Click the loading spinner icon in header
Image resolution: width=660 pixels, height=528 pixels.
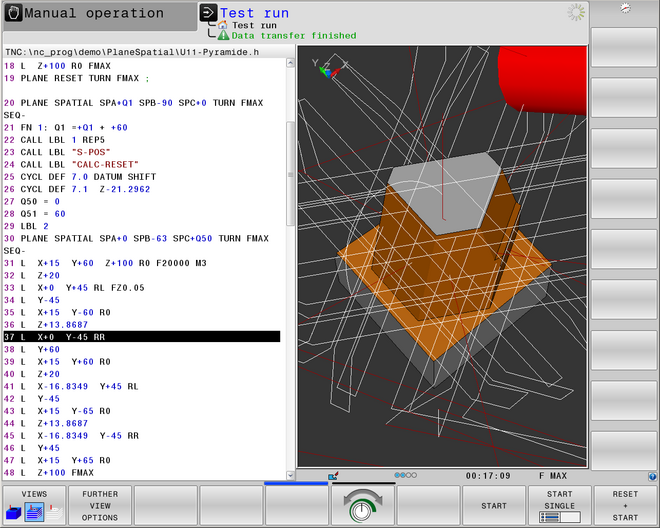click(576, 12)
